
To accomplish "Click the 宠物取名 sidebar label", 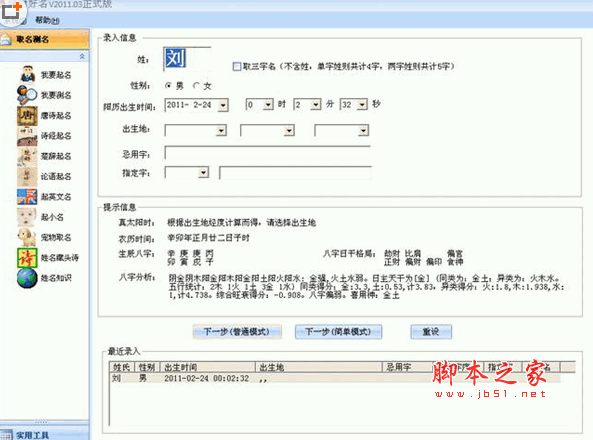I will (56, 238).
